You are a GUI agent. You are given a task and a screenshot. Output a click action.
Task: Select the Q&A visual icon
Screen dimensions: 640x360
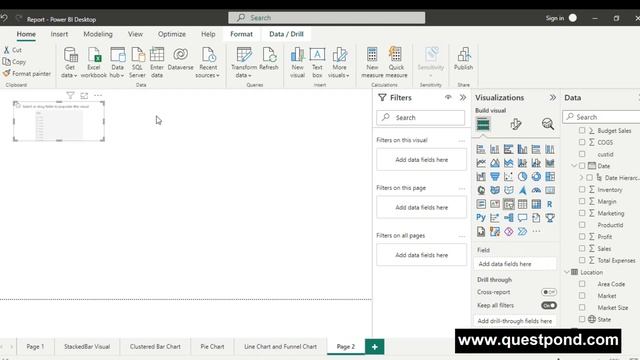click(x=522, y=218)
